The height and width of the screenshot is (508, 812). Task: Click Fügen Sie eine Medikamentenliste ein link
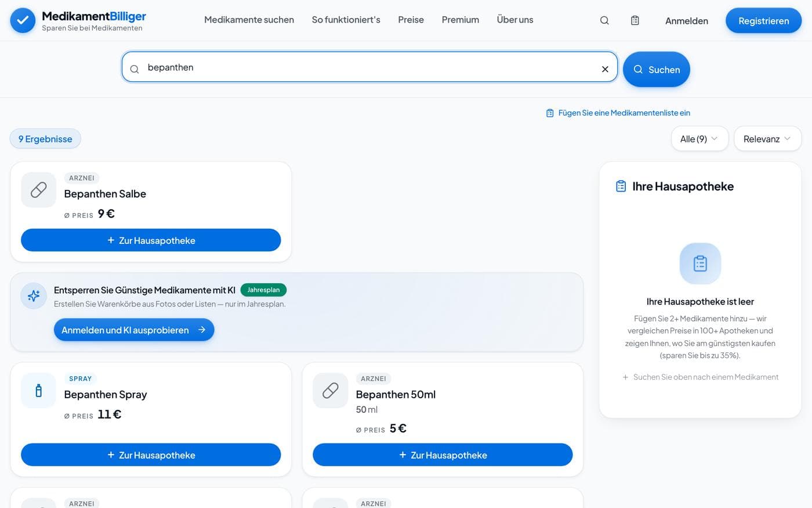[x=618, y=113]
